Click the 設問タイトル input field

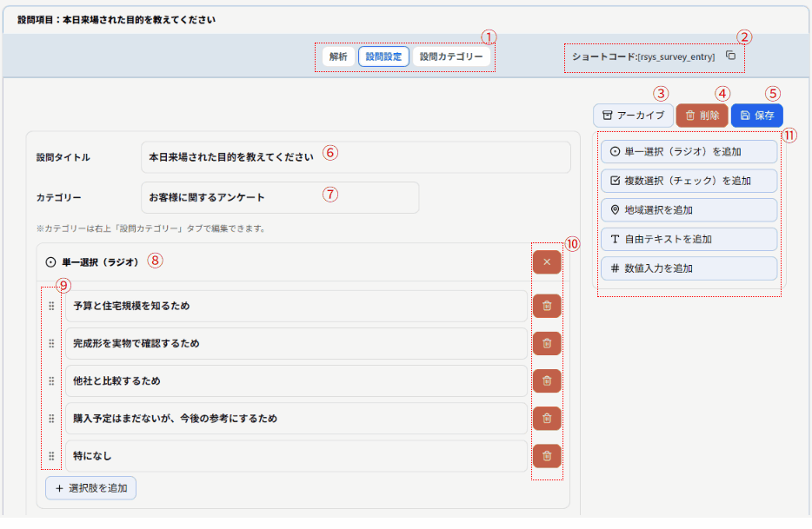[355, 157]
